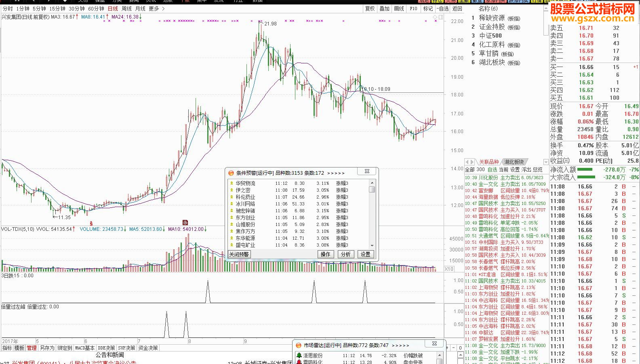The height and width of the screenshot is (364, 640).
Task: Select 驰宏锌锗 alert row
Action: 299,211
